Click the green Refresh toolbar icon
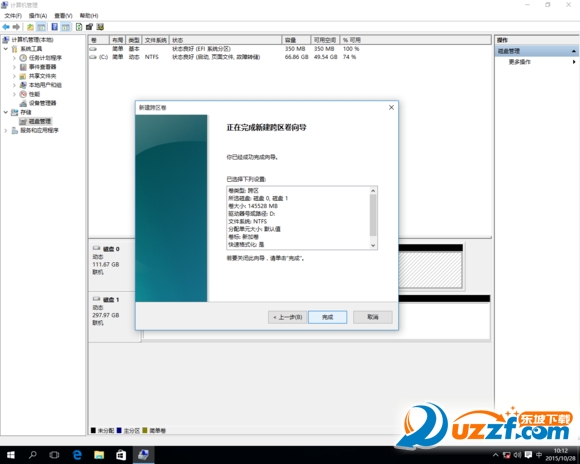The width and height of the screenshot is (580, 464). pyautogui.click(x=79, y=27)
